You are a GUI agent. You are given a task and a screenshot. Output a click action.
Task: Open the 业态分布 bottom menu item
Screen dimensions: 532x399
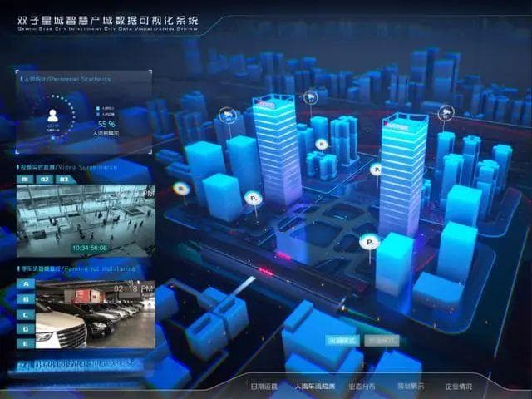pyautogui.click(x=362, y=386)
